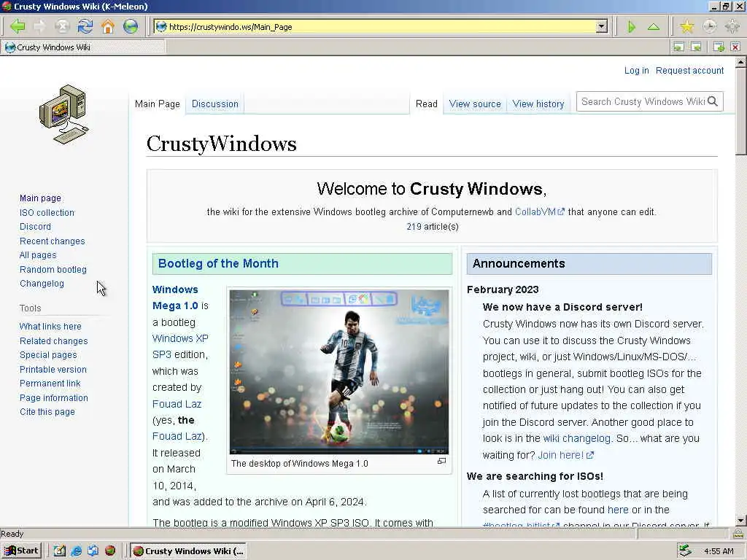Viewport: 747px width, 560px height.
Task: Click the CollabVM external link
Action: pos(539,212)
